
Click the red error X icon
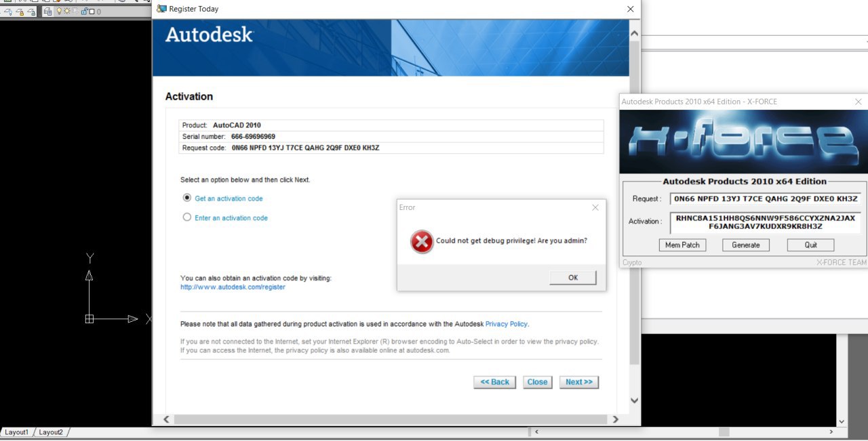[x=422, y=241]
